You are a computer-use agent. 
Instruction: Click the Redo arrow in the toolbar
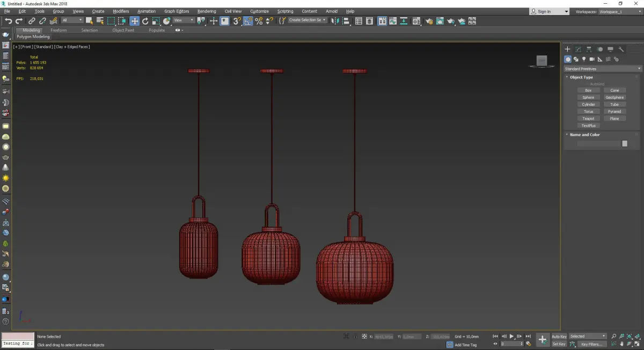pyautogui.click(x=19, y=21)
